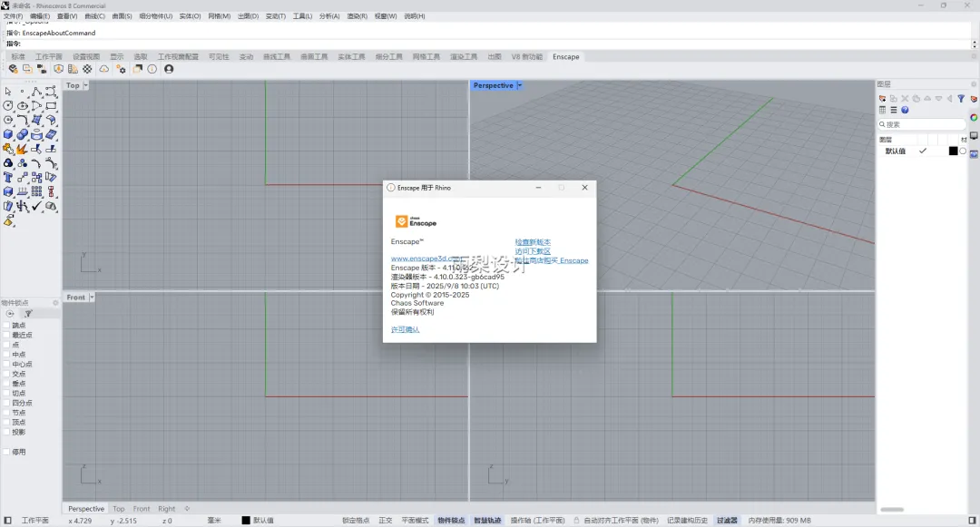Open the Top viewport dropdown arrow
Image resolution: width=980 pixels, height=527 pixels.
(x=85, y=85)
